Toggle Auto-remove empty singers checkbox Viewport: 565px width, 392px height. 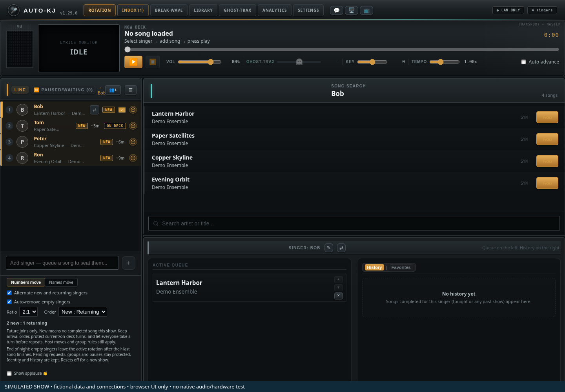[x=9, y=302]
